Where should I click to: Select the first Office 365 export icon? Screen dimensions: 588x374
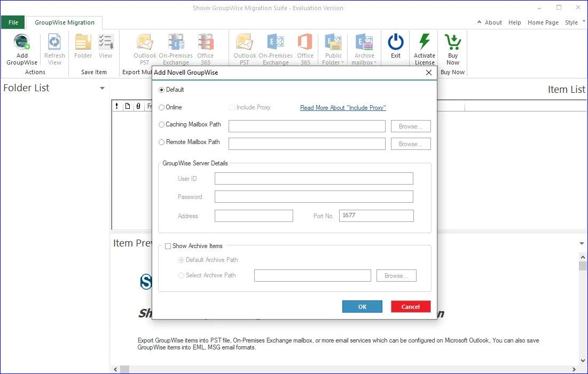[206, 42]
